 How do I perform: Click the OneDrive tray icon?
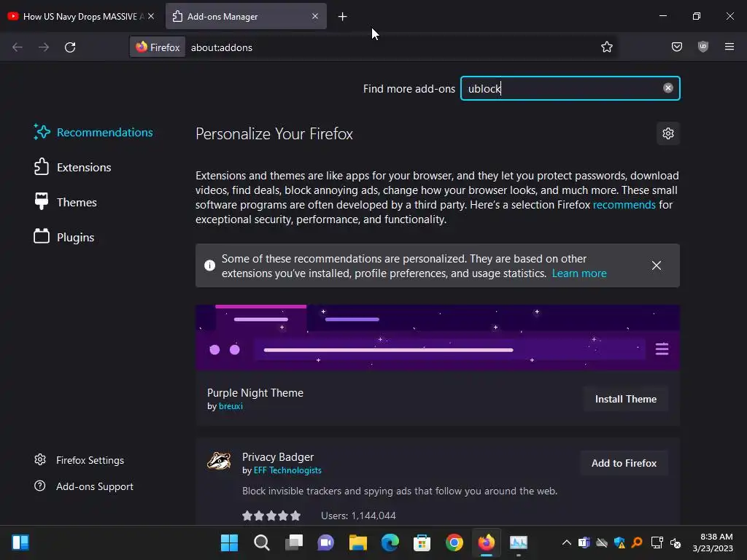point(602,542)
